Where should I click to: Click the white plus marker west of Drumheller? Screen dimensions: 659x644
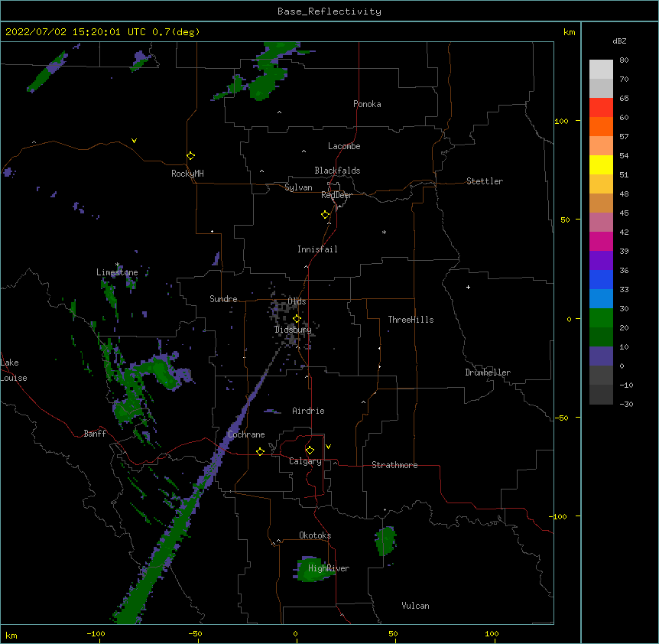click(x=468, y=287)
